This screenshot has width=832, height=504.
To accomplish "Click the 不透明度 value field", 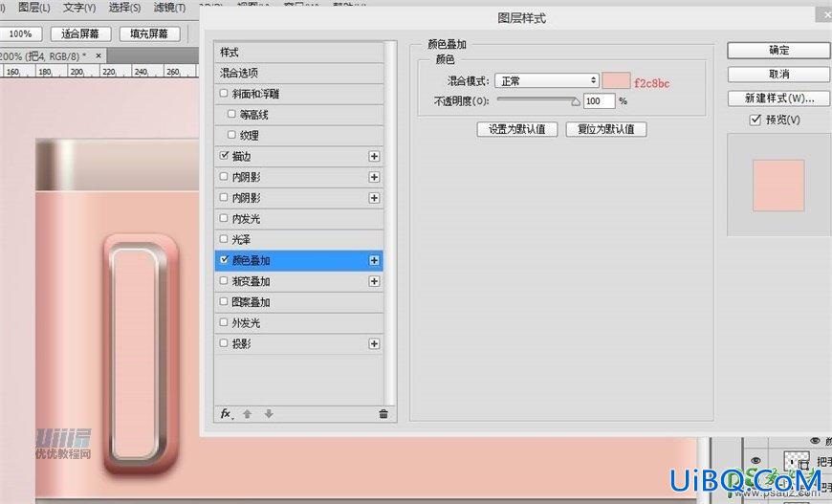I will pyautogui.click(x=599, y=100).
